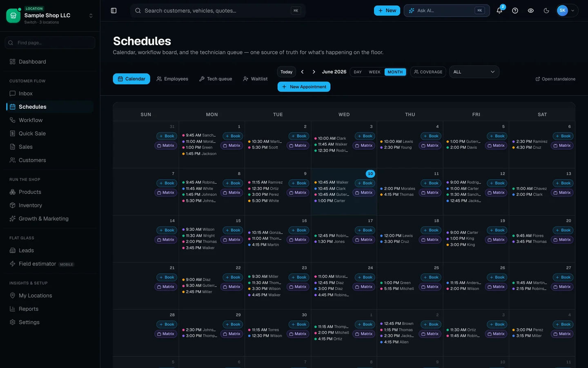Viewport: 588px width, 368px height.
Task: Open My Locations in sidebar
Action: [x=50, y=296]
